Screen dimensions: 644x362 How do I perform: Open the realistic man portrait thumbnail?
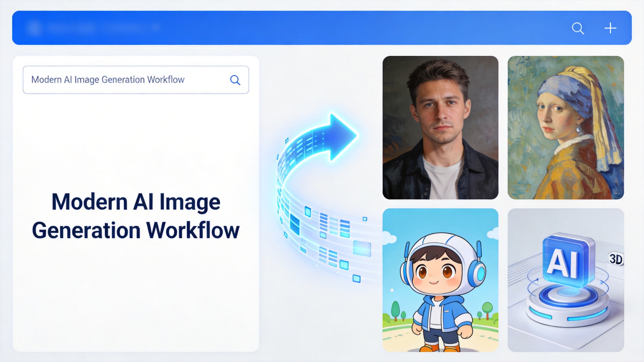[x=440, y=128]
